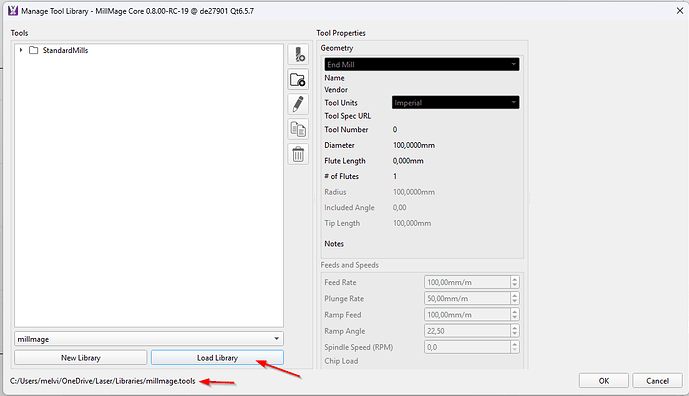Image resolution: width=689 pixels, height=396 pixels.
Task: Click the Feed Rate input field
Action: click(x=467, y=282)
